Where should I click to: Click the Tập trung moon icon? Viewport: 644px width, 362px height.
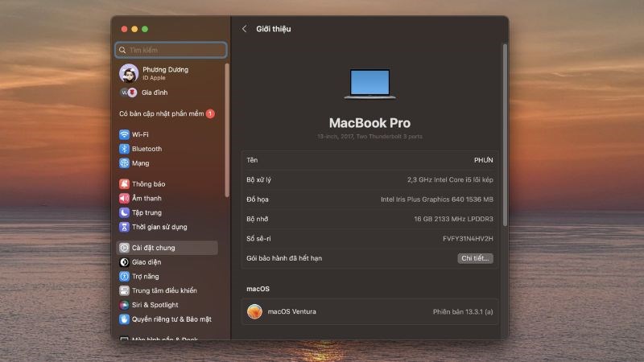coord(124,212)
